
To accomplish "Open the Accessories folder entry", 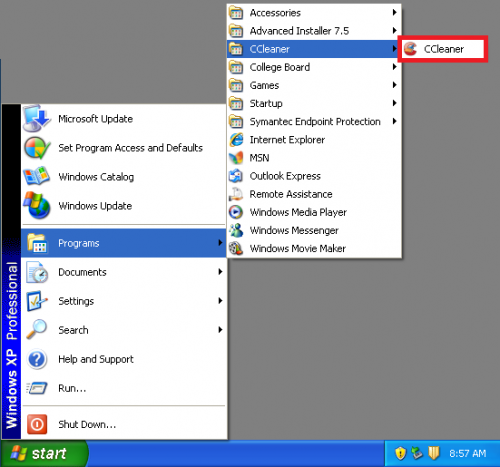I will [314, 13].
